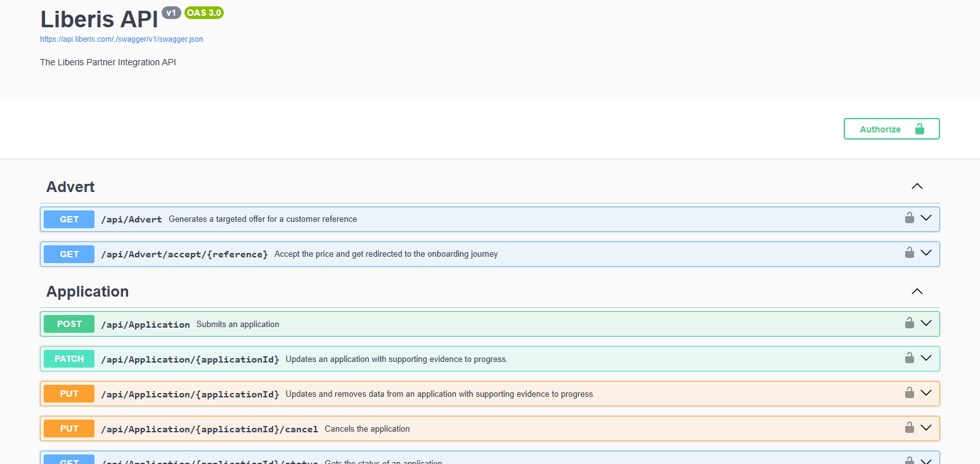Screen dimensions: 980x464
Task: Click 'Accept the price and get redirected' description
Action: click(386, 254)
